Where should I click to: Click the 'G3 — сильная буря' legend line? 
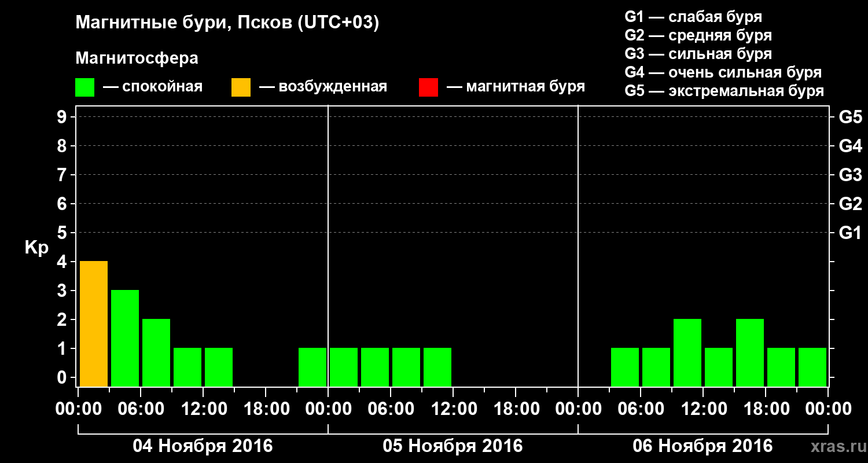point(698,54)
